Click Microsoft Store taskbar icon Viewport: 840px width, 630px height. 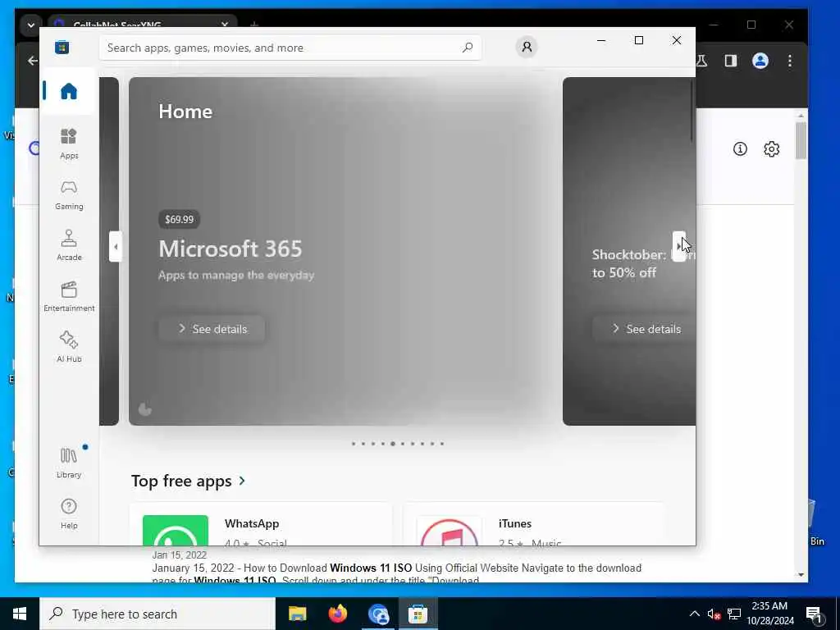tap(418, 614)
